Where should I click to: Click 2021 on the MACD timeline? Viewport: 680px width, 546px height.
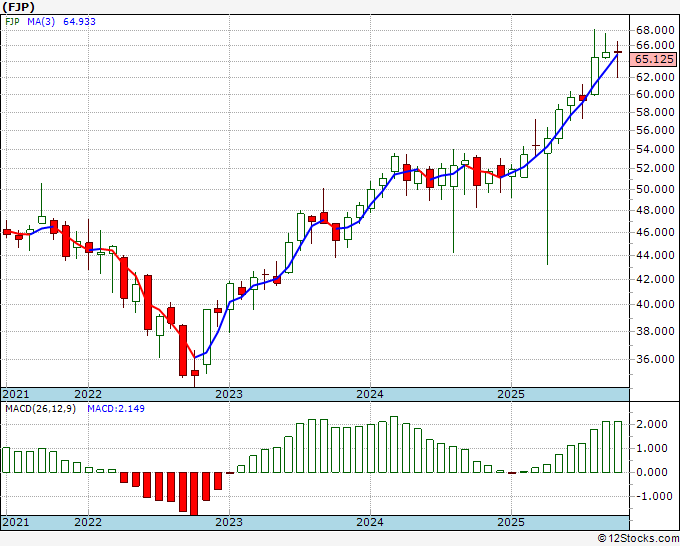(x=16, y=522)
